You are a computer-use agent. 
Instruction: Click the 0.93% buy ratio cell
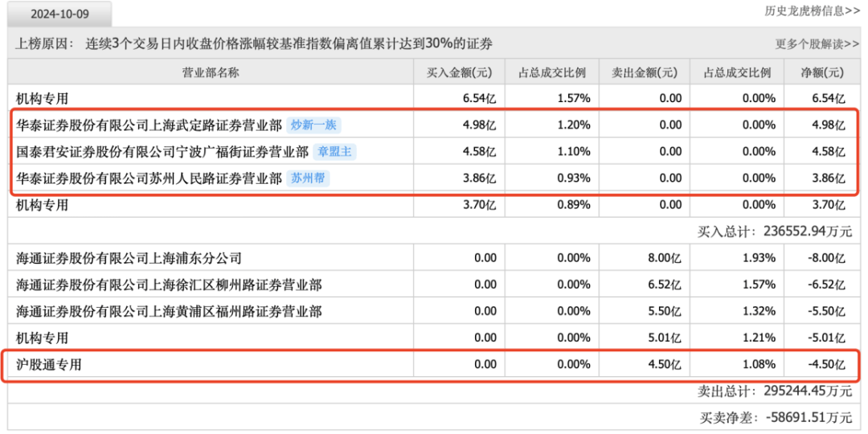coord(573,178)
